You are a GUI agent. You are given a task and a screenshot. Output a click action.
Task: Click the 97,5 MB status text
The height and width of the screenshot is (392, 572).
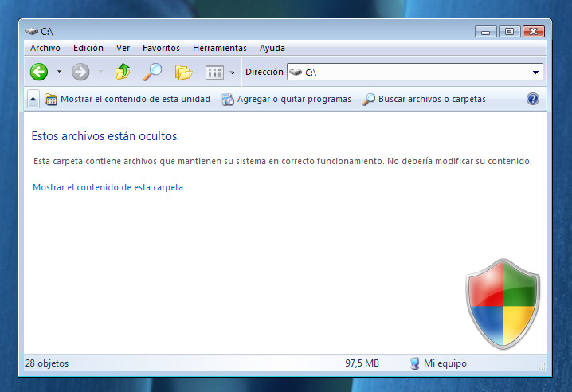click(x=362, y=363)
